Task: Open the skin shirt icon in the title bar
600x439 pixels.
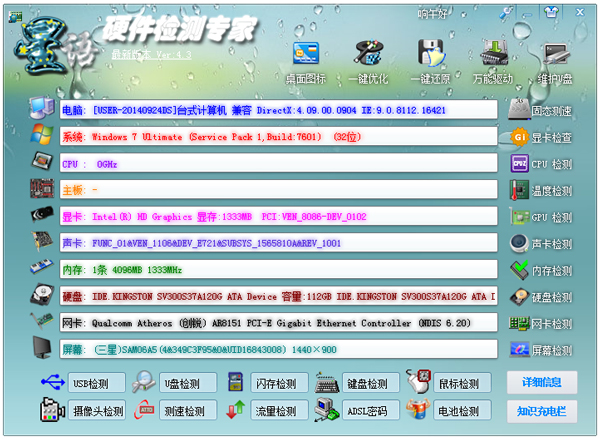Action: [x=551, y=13]
